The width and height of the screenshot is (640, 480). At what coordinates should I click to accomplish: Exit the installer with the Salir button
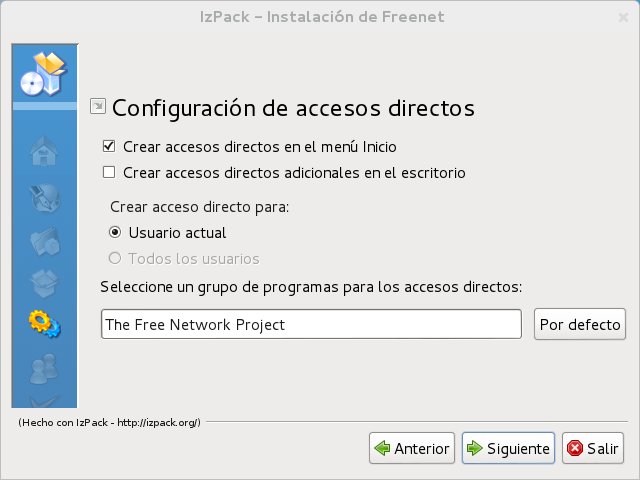[x=593, y=448]
